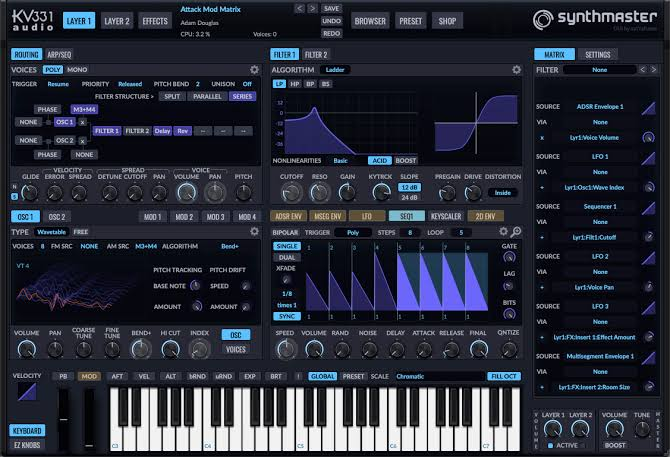Viewport: 670px width, 457px height.
Task: Open the Priority Released dropdown
Action: [130, 84]
